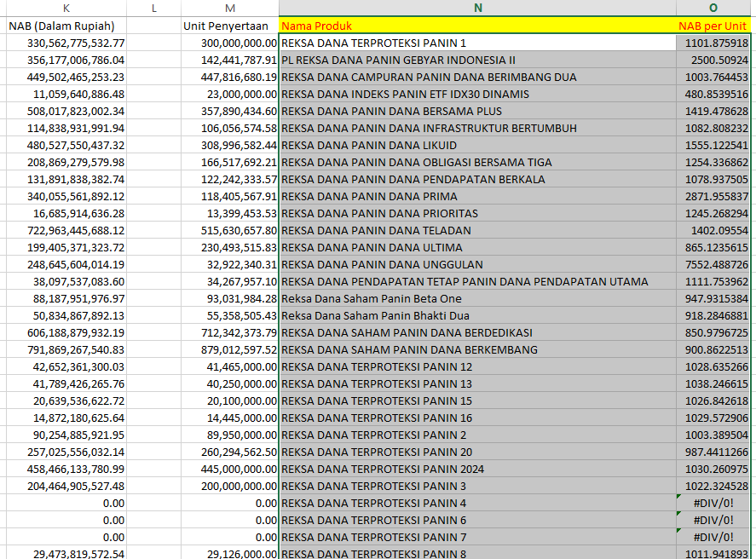756x559 pixels.
Task: Click column O header
Action: pos(713,8)
